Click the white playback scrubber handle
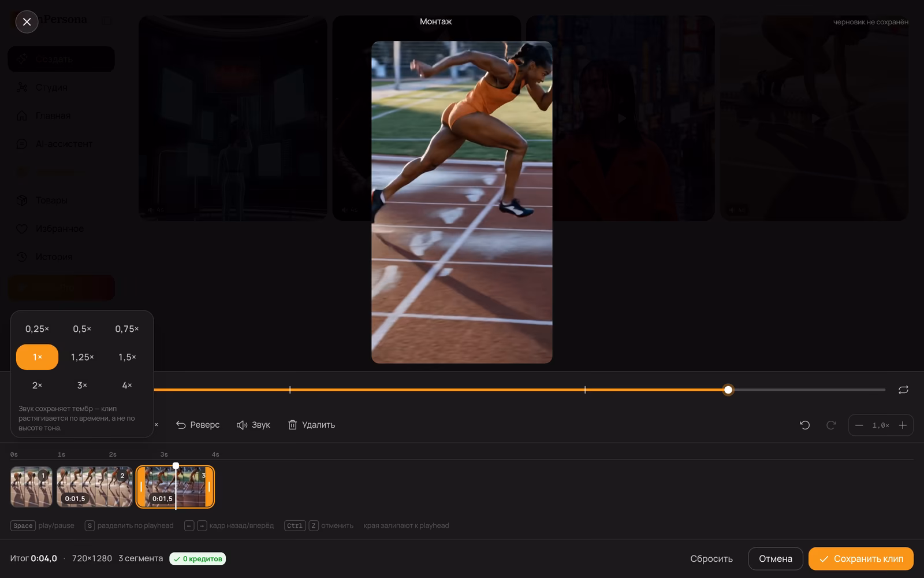The height and width of the screenshot is (578, 924). point(728,390)
